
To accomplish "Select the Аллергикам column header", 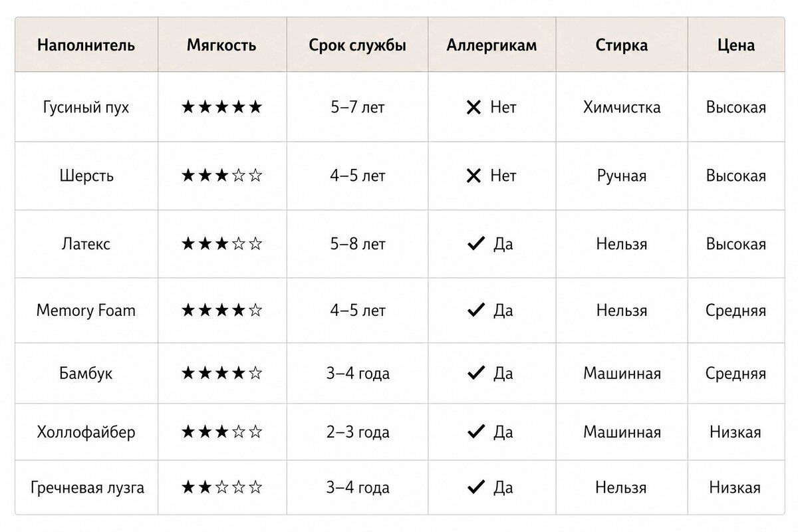I will [x=491, y=46].
